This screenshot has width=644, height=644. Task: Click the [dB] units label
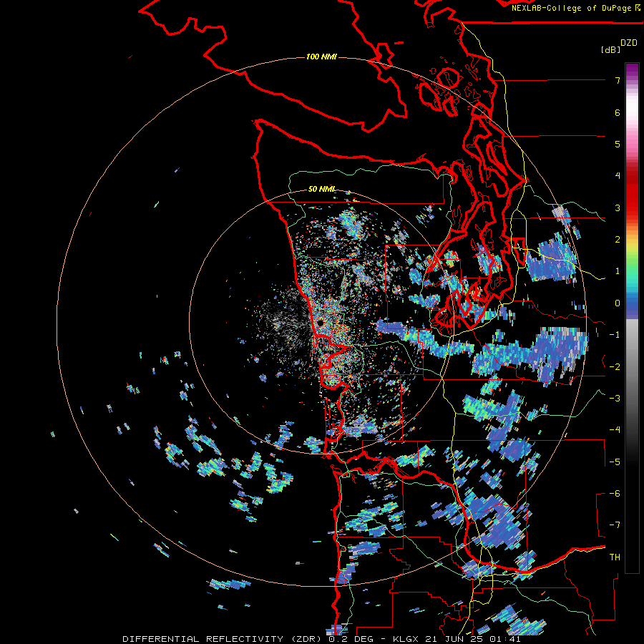point(611,49)
